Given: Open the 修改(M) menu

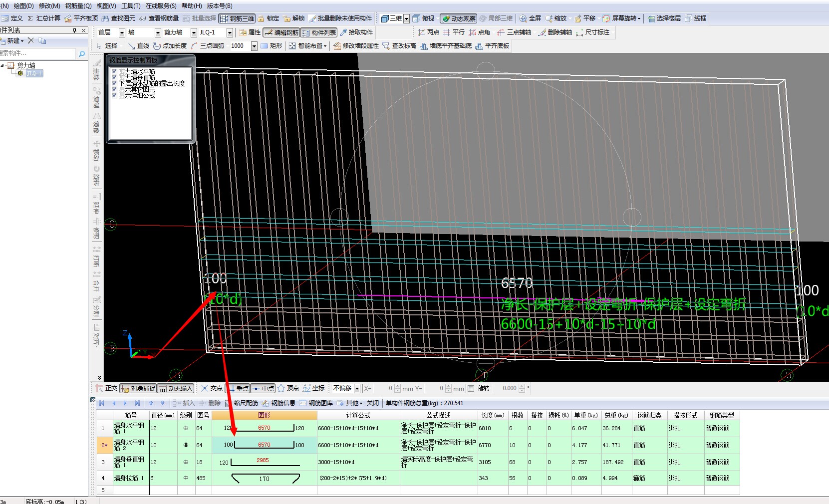Looking at the screenshot, I should 49,6.
